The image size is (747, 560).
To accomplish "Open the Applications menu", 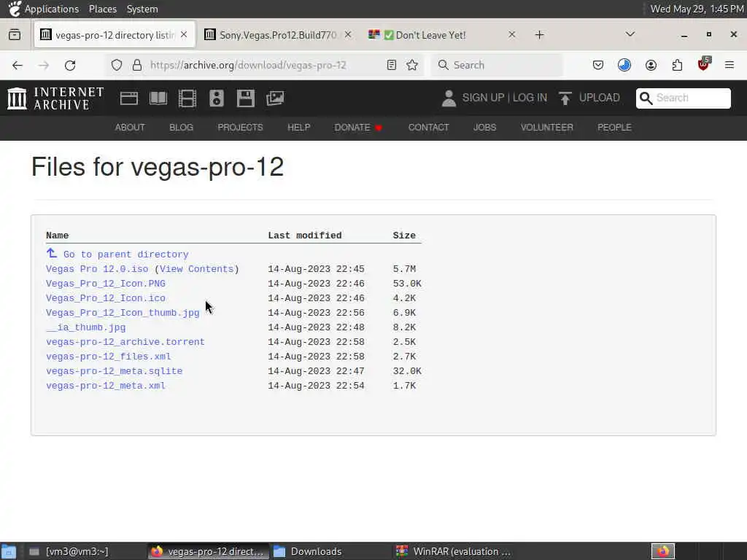I will click(52, 9).
